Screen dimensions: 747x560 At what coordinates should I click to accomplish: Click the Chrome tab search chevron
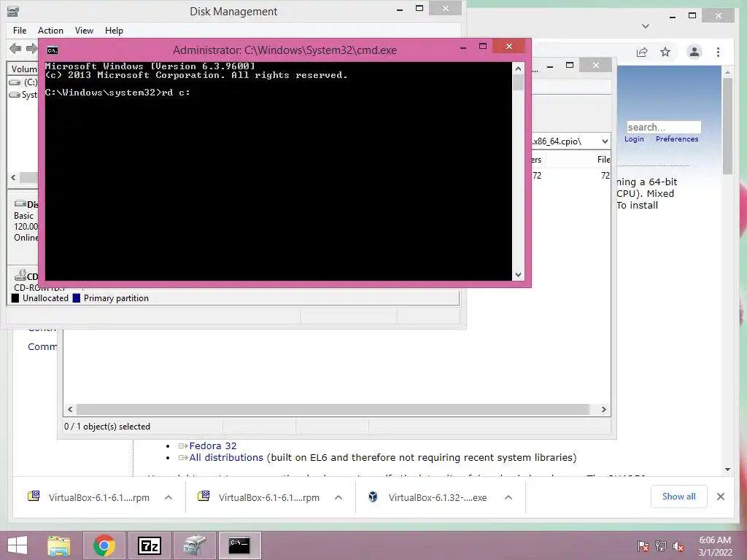[646, 26]
